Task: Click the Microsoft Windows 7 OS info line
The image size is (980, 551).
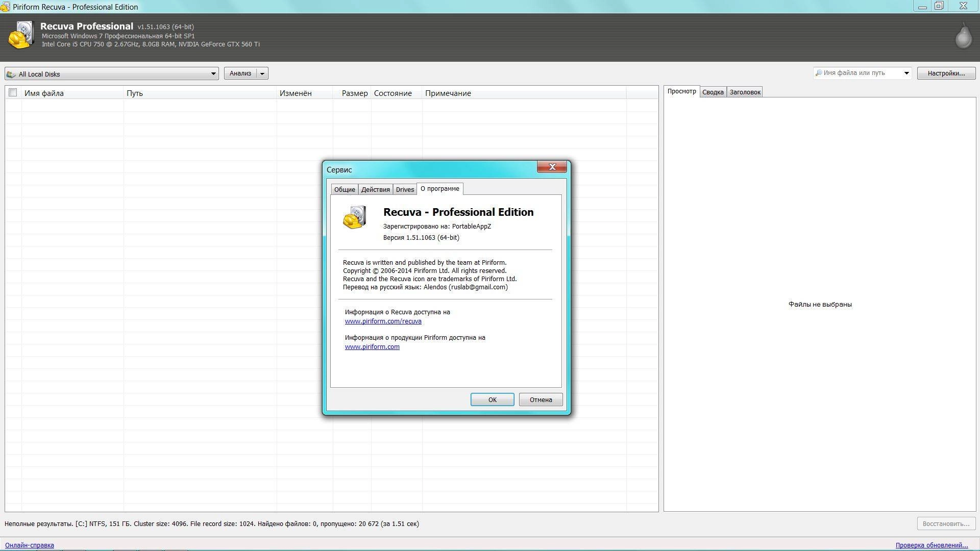Action: click(x=118, y=36)
